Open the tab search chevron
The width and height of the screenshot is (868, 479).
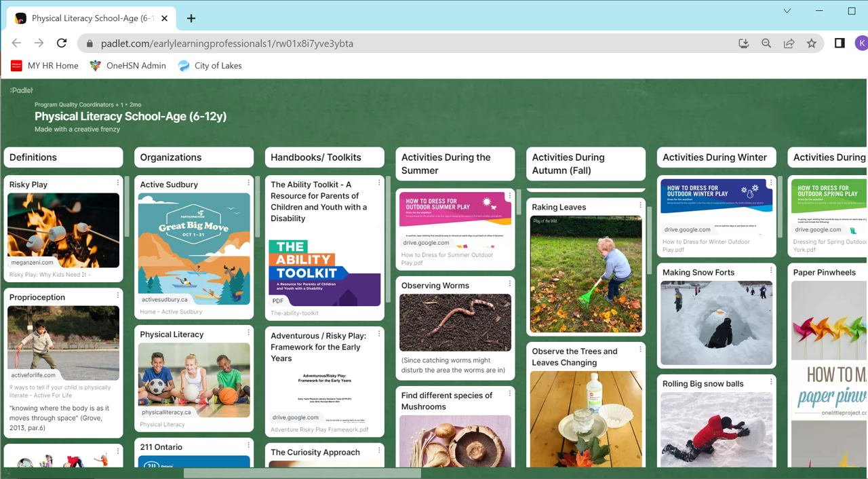click(787, 11)
